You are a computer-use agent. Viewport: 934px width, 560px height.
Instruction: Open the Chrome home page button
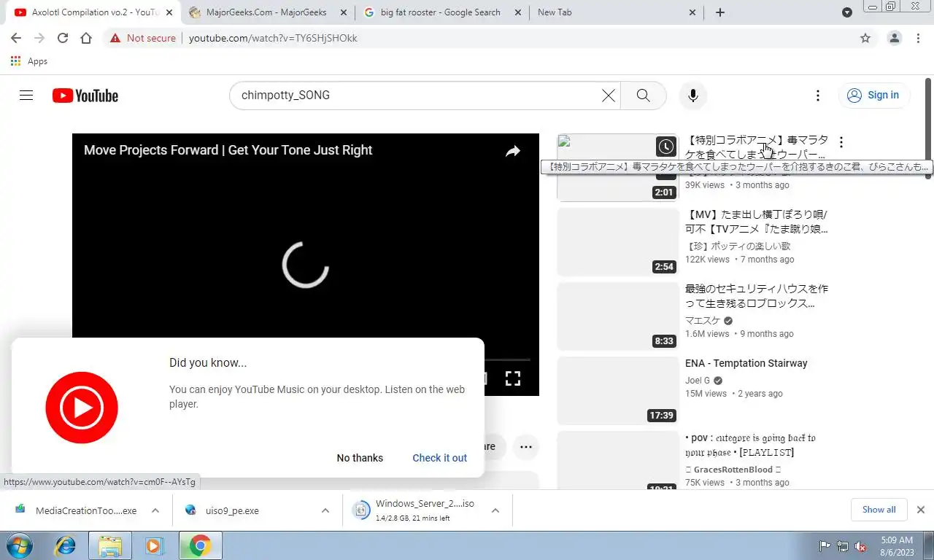[x=86, y=38]
